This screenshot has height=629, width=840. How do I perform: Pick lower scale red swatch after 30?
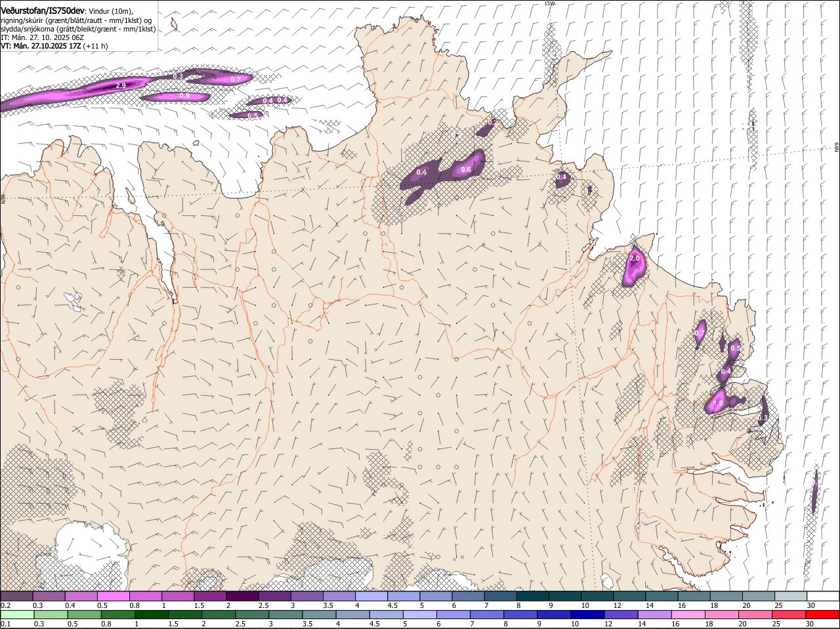[x=823, y=615]
